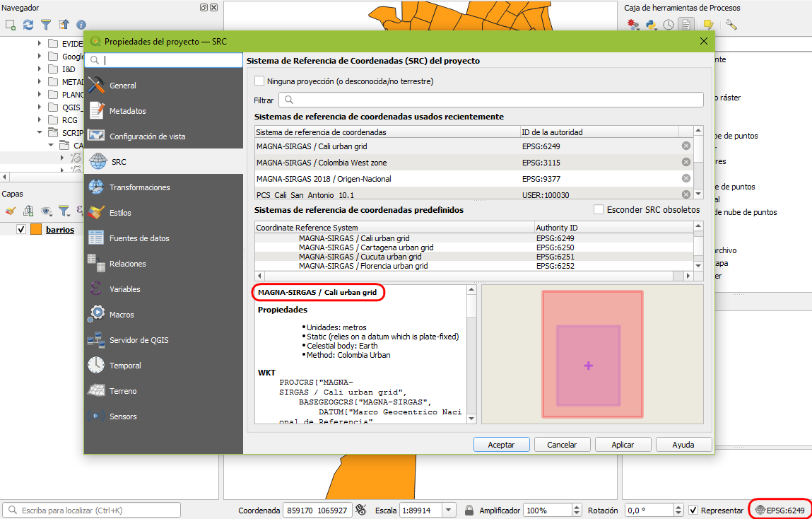The height and width of the screenshot is (519, 812).
Task: Select the SRC section in sidebar
Action: (x=164, y=162)
